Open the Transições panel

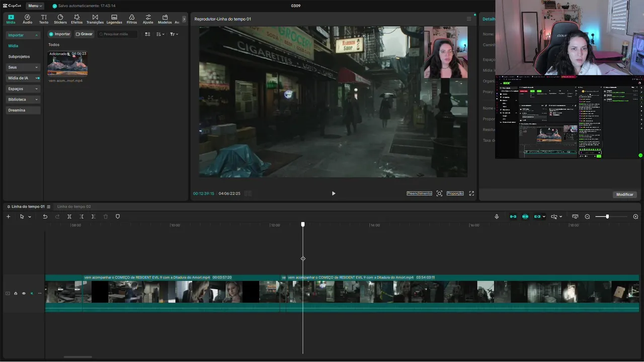(x=95, y=19)
